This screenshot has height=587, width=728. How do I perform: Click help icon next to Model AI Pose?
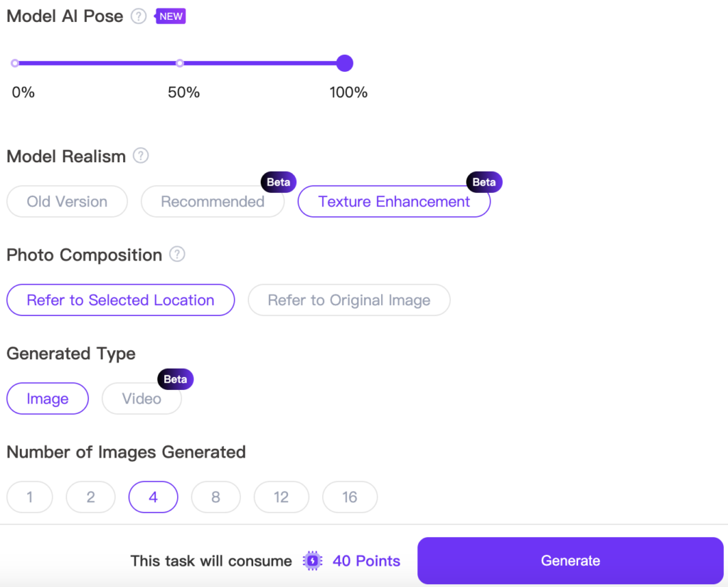(x=139, y=16)
